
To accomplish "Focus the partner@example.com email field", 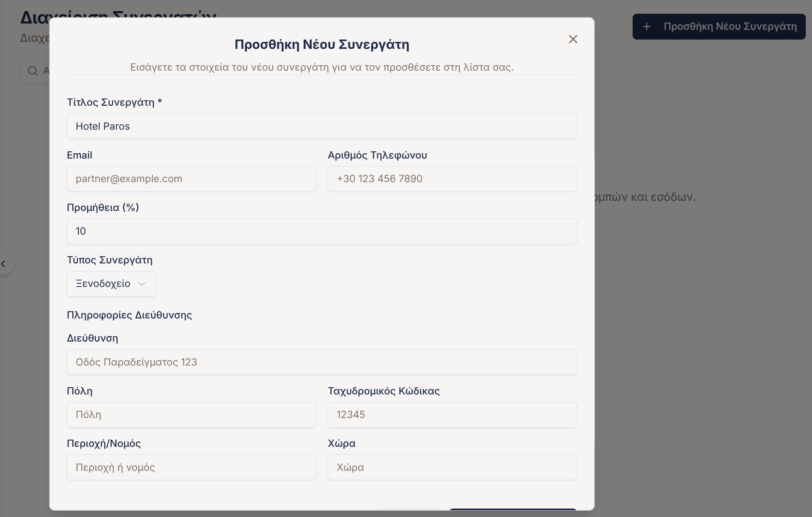I will coord(191,179).
